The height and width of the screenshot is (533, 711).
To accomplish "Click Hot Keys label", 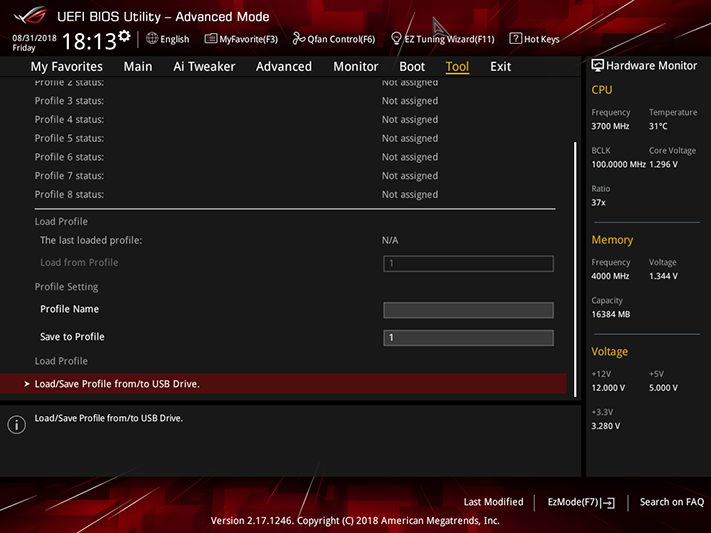I will (x=541, y=39).
